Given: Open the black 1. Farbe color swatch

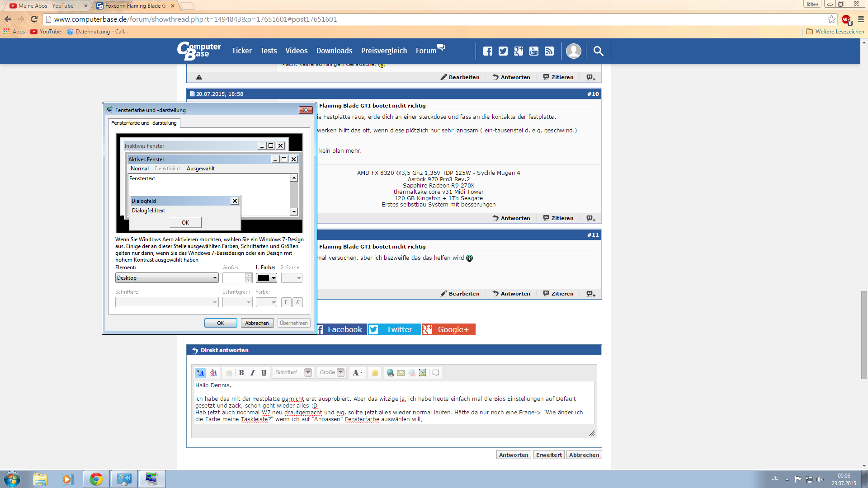Looking at the screenshot, I should click(x=266, y=278).
